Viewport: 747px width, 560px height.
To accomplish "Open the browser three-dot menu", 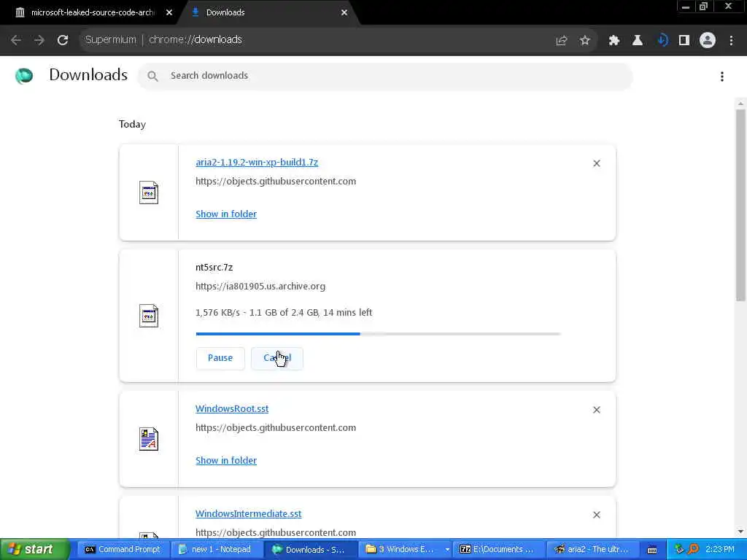I will (731, 41).
